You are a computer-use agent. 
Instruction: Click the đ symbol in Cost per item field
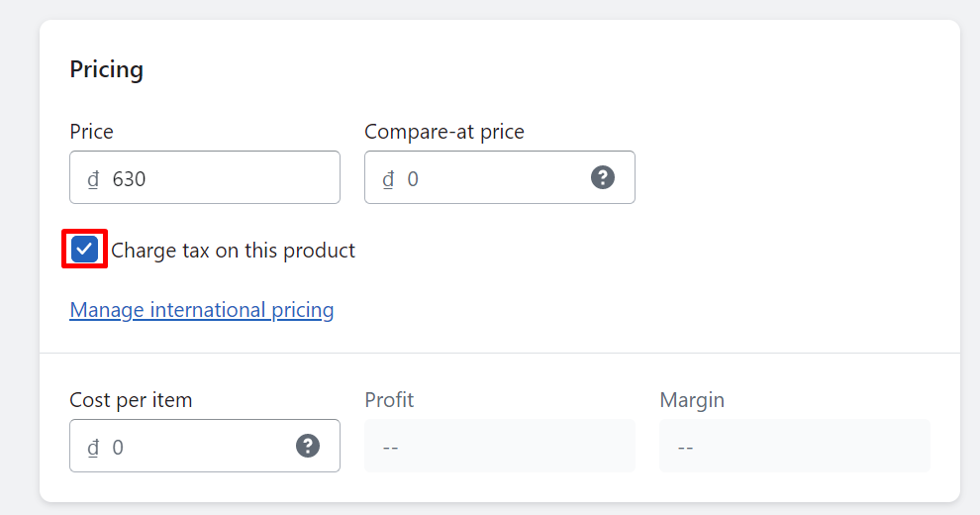pos(93,448)
